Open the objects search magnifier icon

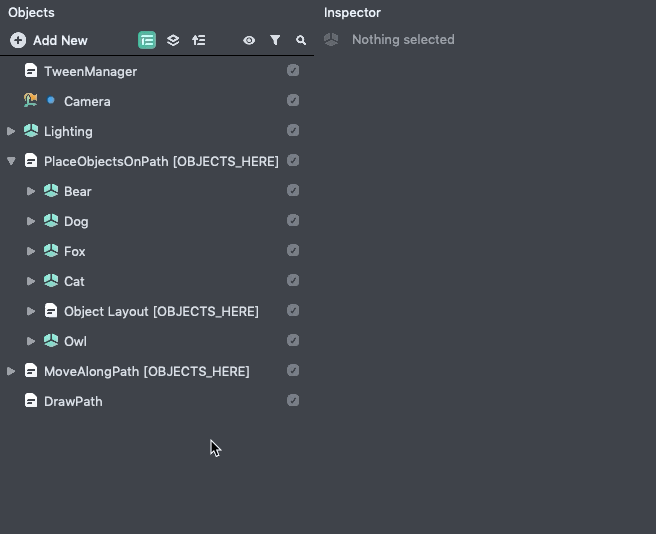point(301,40)
